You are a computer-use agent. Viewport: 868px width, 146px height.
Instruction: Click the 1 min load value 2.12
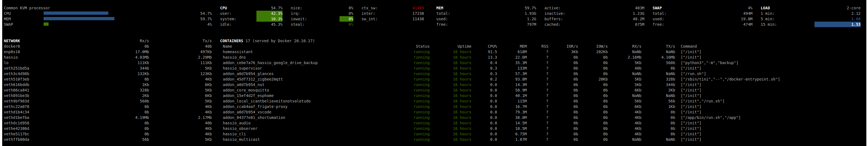point(856,13)
